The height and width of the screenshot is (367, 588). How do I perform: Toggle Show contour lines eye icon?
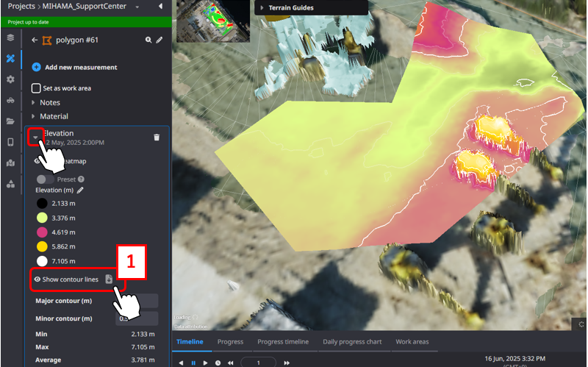pyautogui.click(x=37, y=279)
